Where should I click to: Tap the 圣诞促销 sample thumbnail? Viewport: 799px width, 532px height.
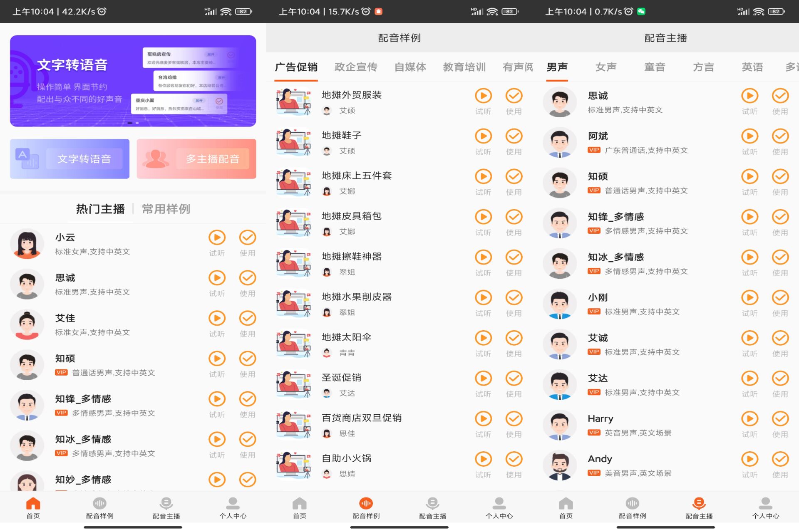(x=293, y=384)
